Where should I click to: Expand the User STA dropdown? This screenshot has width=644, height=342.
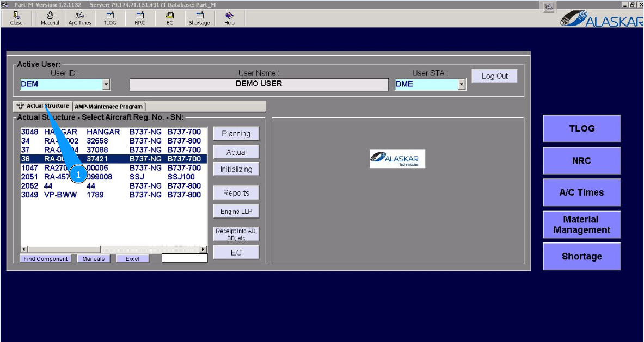click(462, 85)
